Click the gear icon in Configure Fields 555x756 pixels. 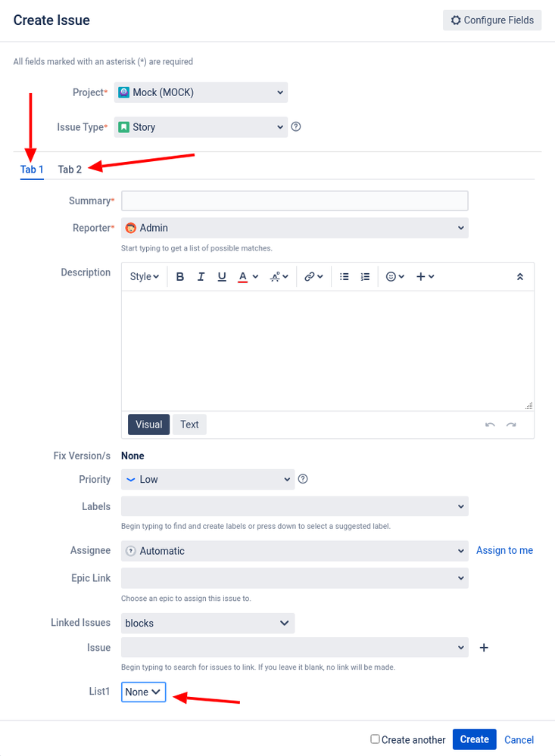[456, 20]
